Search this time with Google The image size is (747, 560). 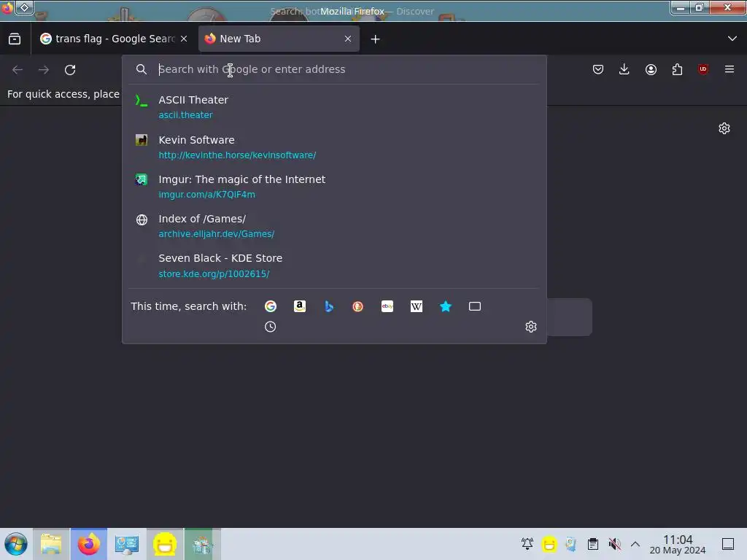[x=271, y=306]
